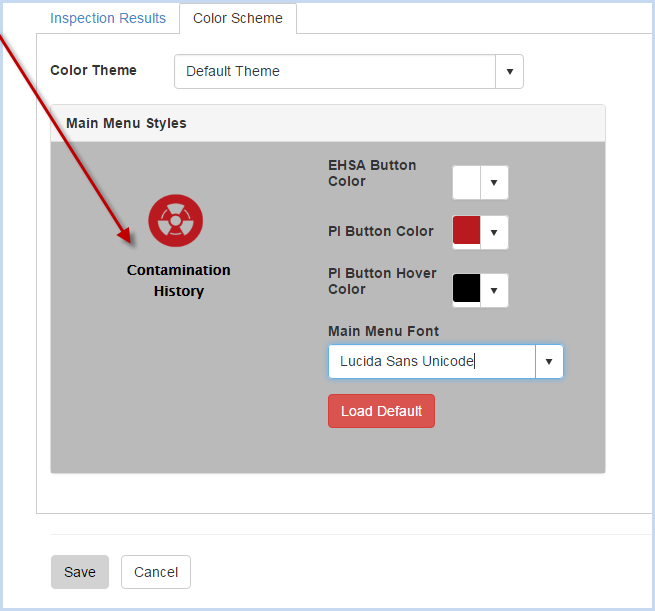The width and height of the screenshot is (655, 611).
Task: Click the Load Default button
Action: [381, 411]
